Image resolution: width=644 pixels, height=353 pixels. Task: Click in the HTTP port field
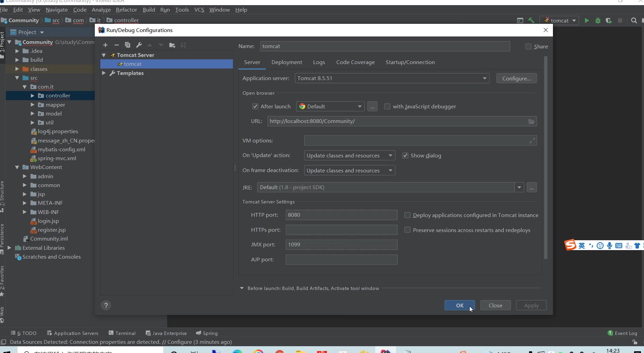coord(341,215)
